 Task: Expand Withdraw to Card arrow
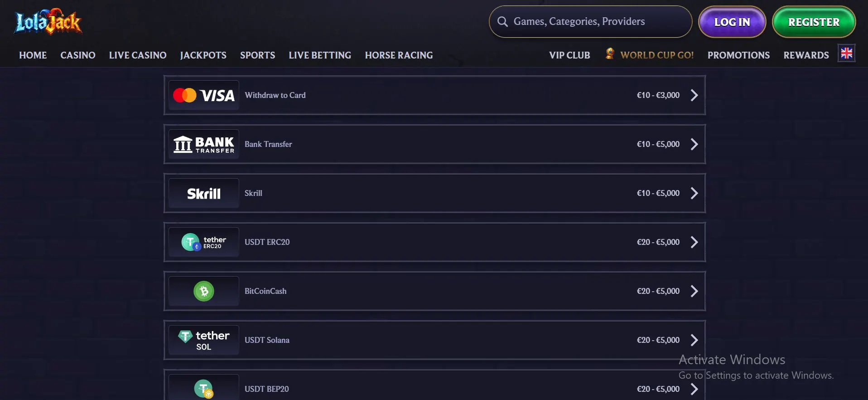pyautogui.click(x=694, y=95)
